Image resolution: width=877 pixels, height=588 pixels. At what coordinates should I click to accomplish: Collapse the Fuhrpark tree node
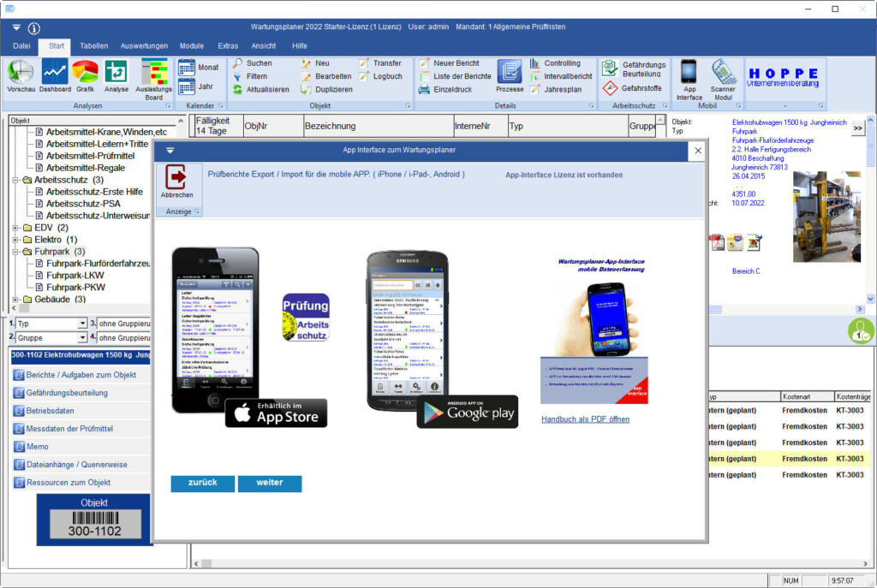[x=16, y=252]
